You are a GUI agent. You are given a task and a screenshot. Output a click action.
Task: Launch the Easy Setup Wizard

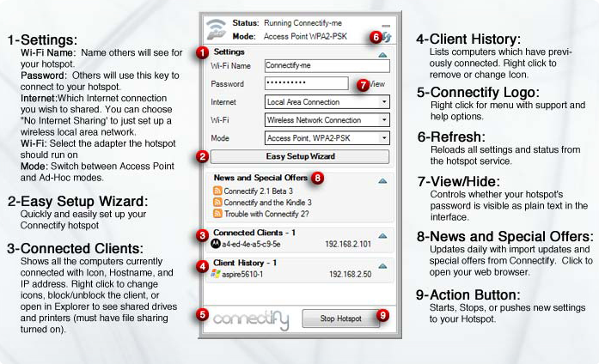(x=300, y=156)
